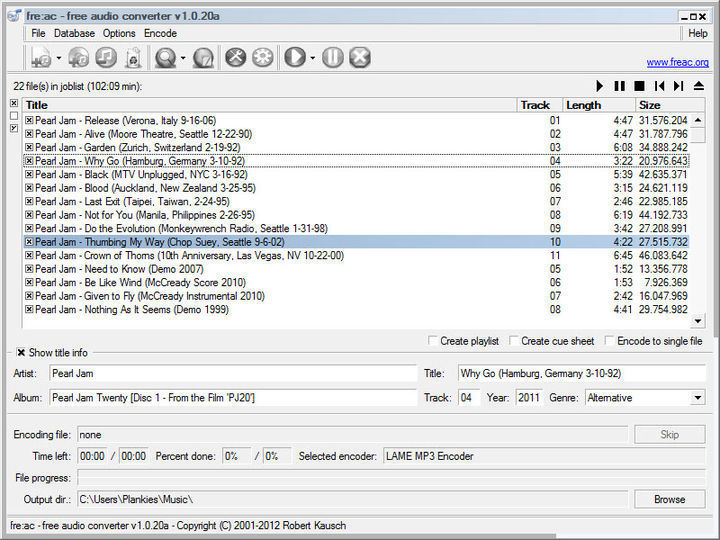The width and height of the screenshot is (720, 540).
Task: Play the selected track in joblist player
Action: (x=600, y=86)
